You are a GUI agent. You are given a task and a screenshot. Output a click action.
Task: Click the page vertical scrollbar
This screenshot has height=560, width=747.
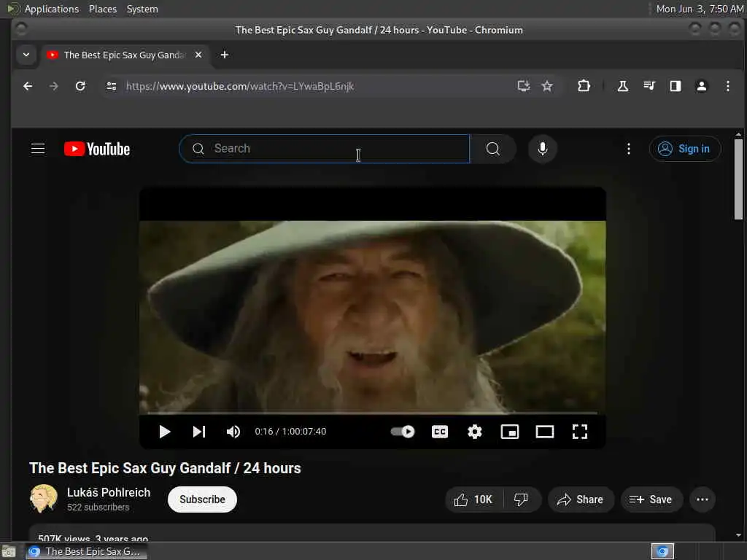738,179
